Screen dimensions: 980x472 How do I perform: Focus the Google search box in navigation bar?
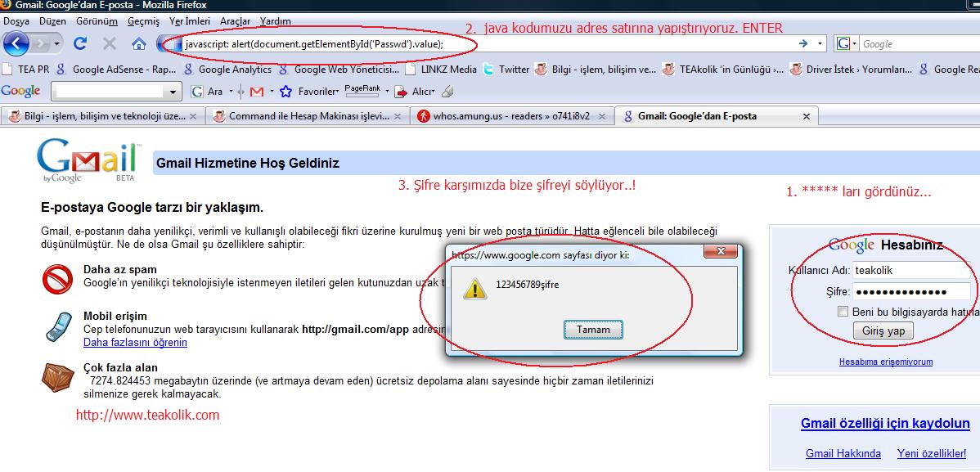tap(920, 43)
